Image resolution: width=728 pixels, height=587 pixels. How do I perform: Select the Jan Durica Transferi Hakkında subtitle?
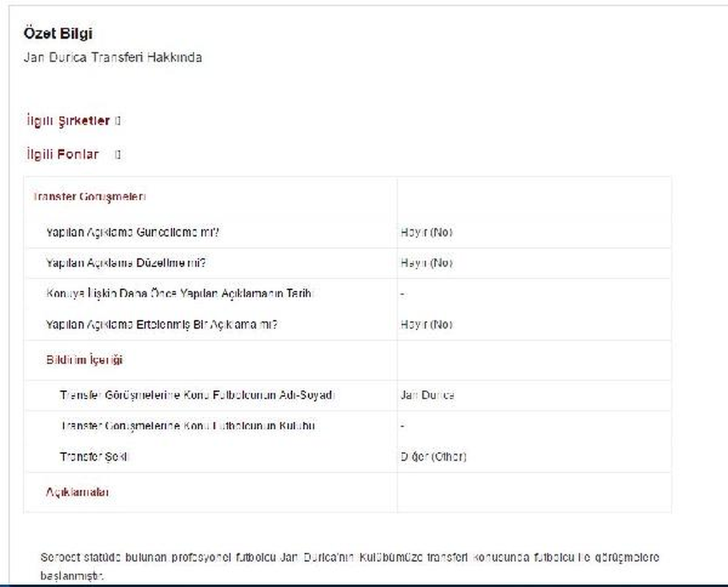pyautogui.click(x=112, y=58)
